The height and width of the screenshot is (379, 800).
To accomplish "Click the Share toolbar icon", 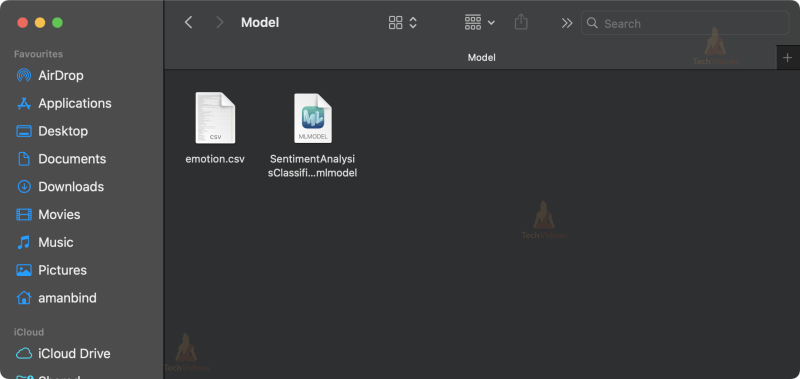I will [521, 22].
